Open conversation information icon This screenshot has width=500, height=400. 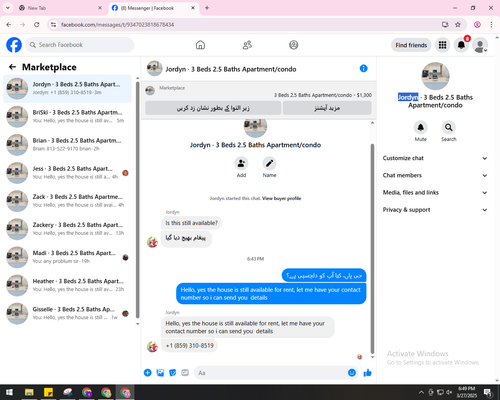364,68
